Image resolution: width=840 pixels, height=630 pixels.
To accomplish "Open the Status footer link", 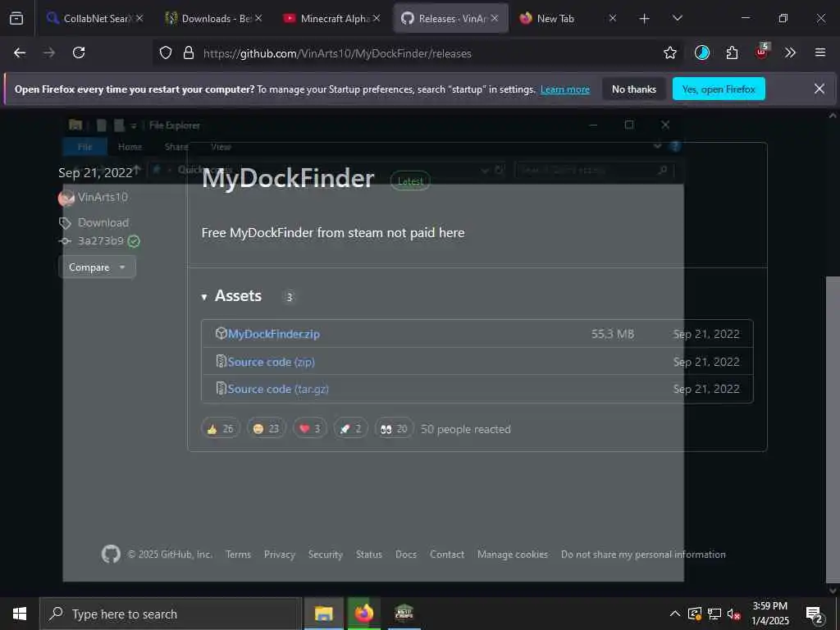I will coord(369,554).
